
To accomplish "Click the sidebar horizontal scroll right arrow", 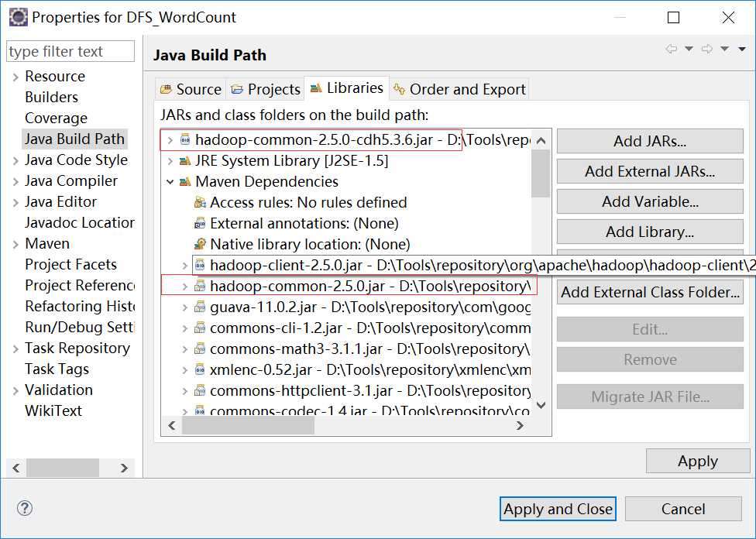I will click(x=124, y=468).
